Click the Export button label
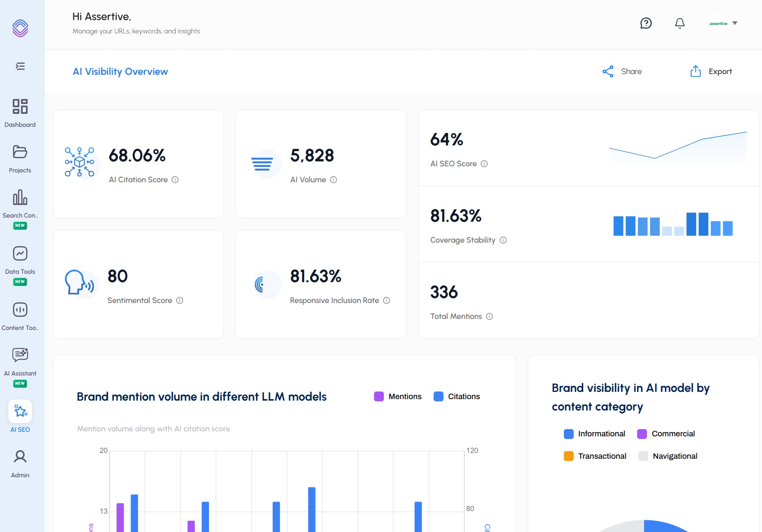 [720, 71]
